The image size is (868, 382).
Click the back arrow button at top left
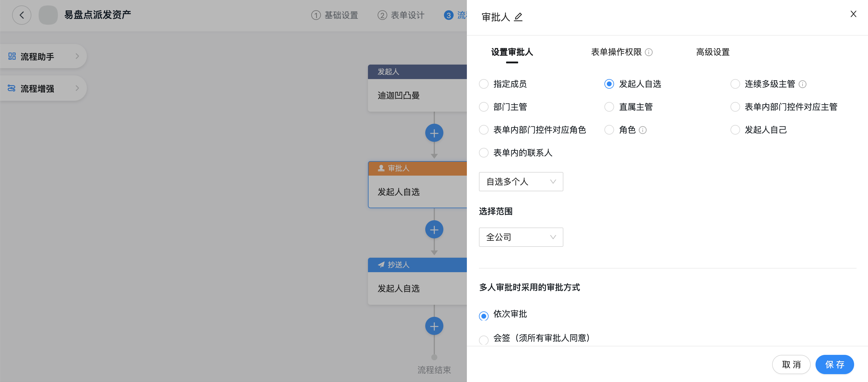[x=22, y=15]
